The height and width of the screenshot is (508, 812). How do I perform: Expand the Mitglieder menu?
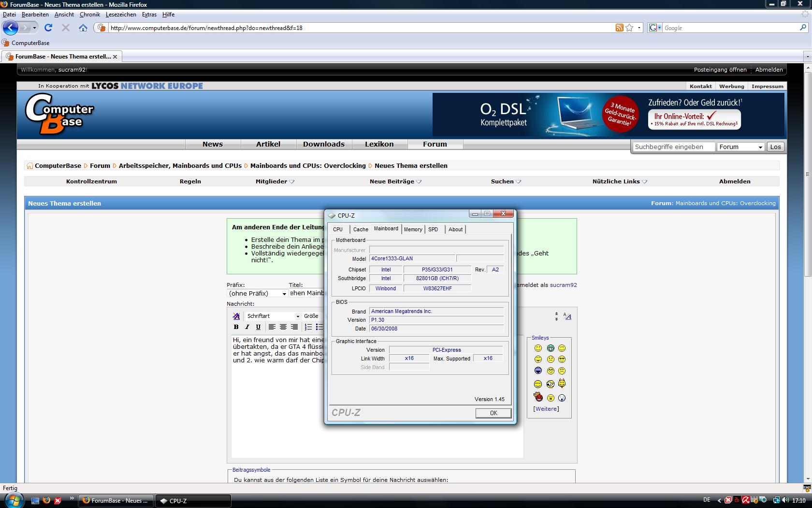275,181
